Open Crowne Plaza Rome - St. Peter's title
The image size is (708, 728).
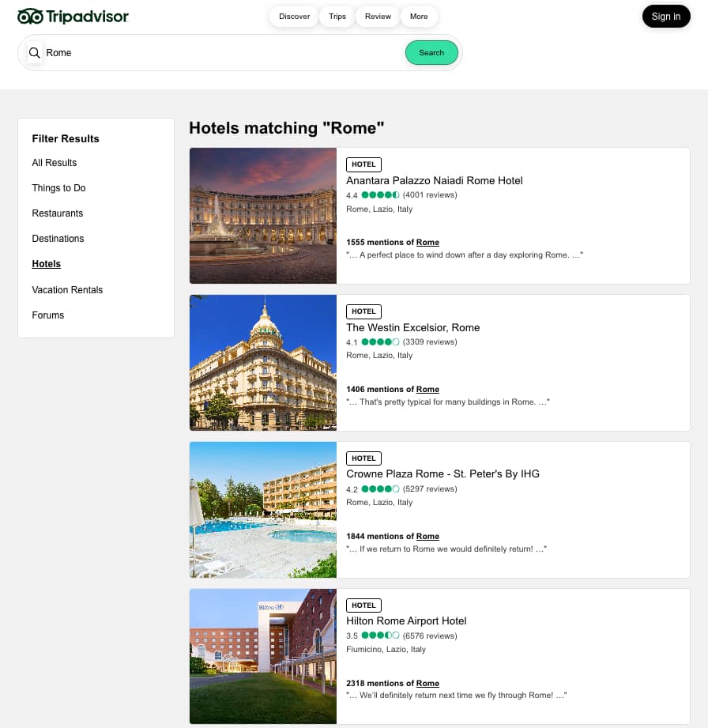pyautogui.click(x=442, y=474)
